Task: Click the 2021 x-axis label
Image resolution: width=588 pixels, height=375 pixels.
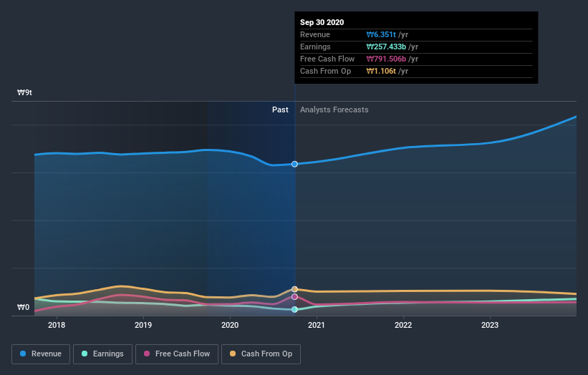Action: point(317,325)
